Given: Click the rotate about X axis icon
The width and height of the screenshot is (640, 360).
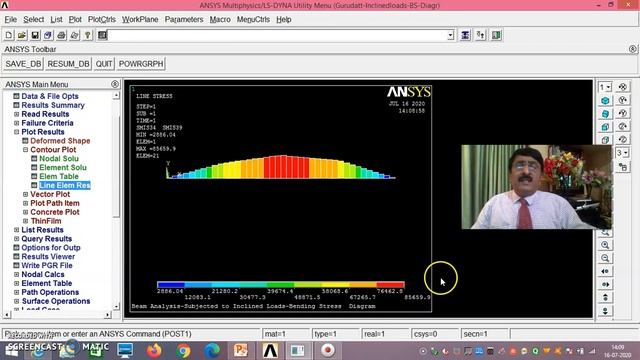Looking at the screenshot, I should point(623,87).
